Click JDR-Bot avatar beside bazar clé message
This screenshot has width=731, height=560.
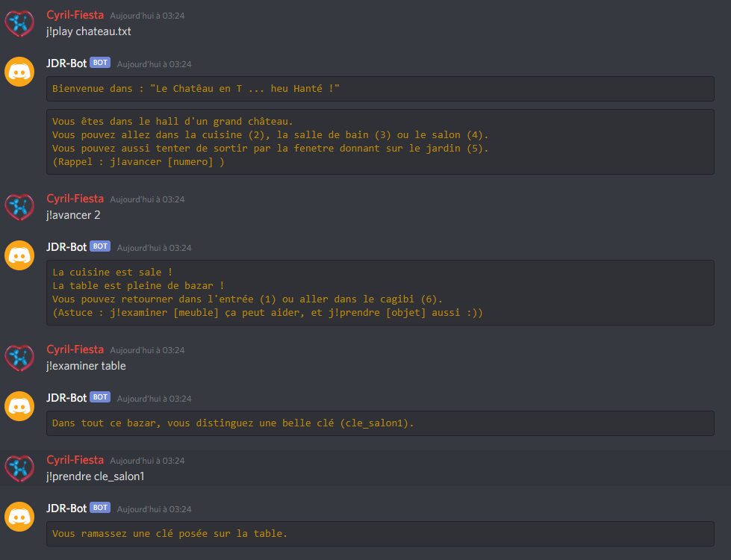coord(19,406)
